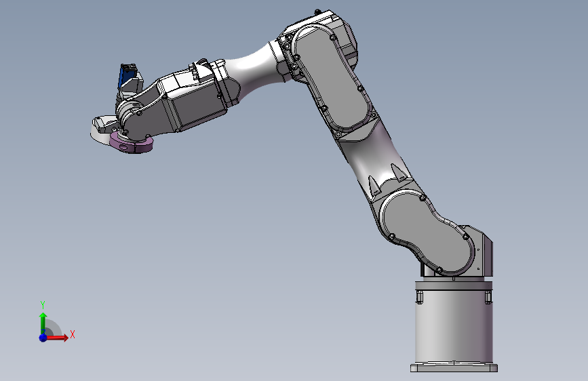This screenshot has height=381, width=588.
Task: Click the red X axis arrow of triad
Action: (x=56, y=338)
